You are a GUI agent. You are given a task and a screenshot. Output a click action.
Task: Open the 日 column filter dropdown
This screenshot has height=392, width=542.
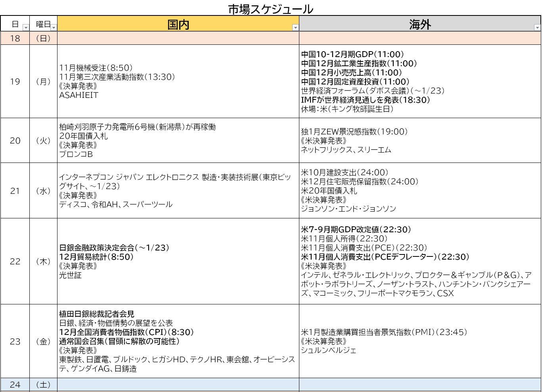point(26,28)
